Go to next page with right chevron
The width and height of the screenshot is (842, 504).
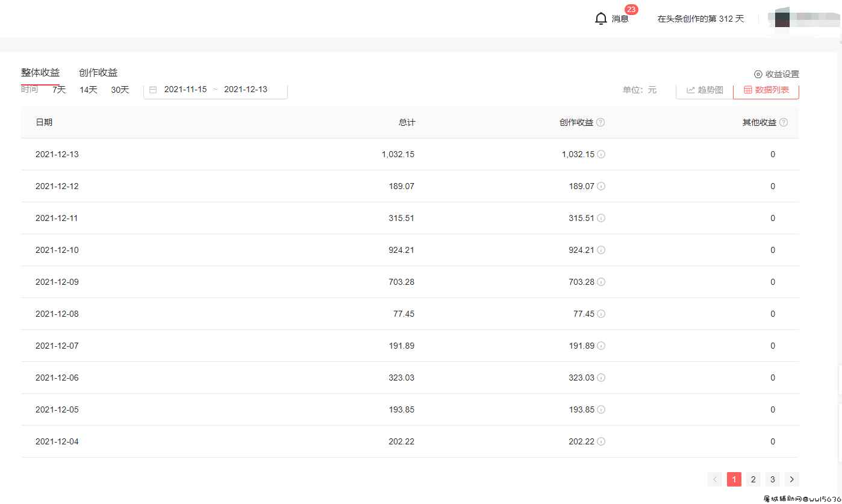click(792, 479)
